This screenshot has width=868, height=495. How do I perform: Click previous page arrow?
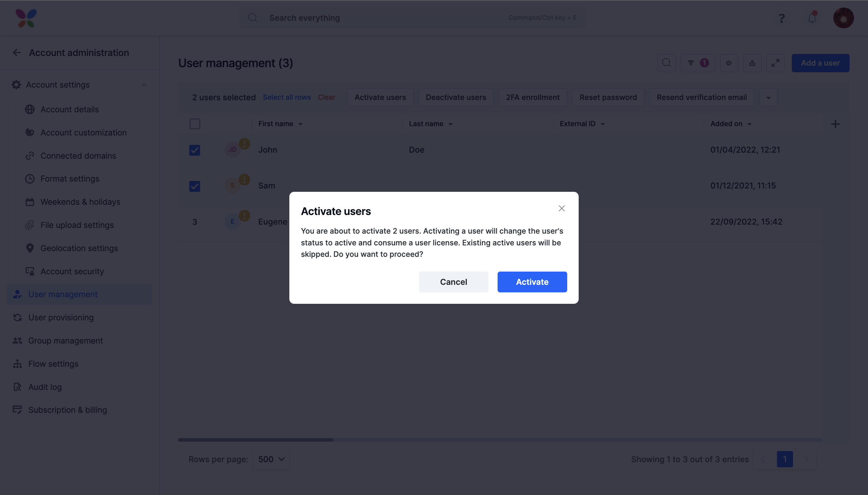[763, 459]
